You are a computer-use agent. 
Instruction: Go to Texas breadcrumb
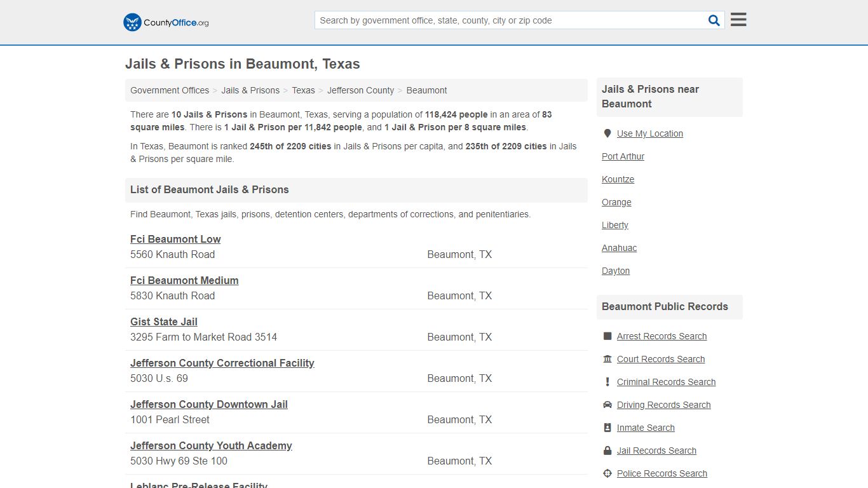click(303, 90)
